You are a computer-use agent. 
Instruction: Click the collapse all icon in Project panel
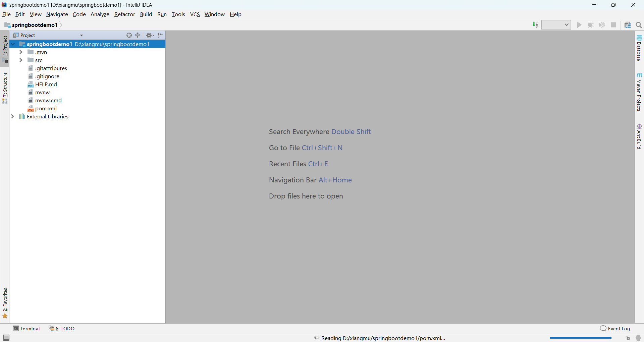coord(138,35)
